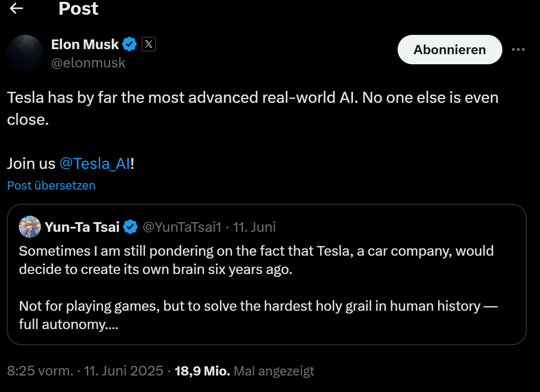Viewport: 540px width, 392px height.
Task: Click the "11. Juni" date in quoted post
Action: (x=254, y=227)
